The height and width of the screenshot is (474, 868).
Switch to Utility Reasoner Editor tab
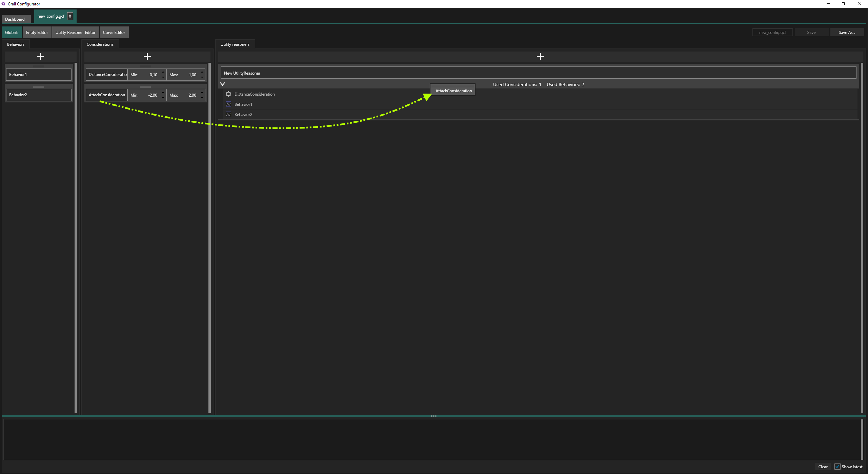(x=75, y=32)
